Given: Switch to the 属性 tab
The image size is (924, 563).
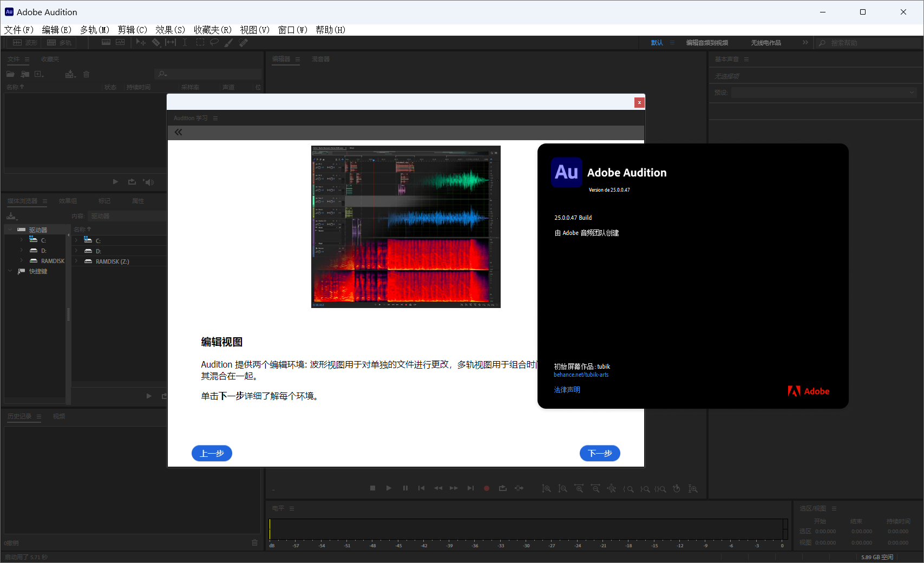Looking at the screenshot, I should [x=138, y=201].
